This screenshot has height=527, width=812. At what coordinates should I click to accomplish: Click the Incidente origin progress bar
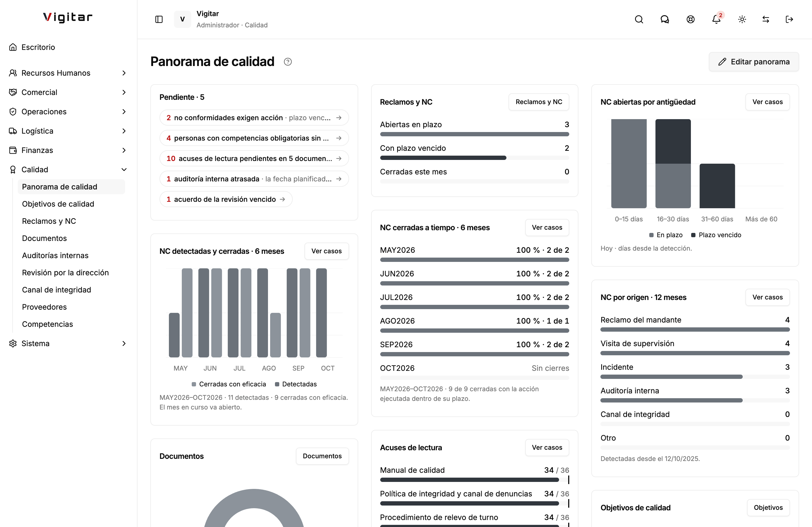[695, 377]
